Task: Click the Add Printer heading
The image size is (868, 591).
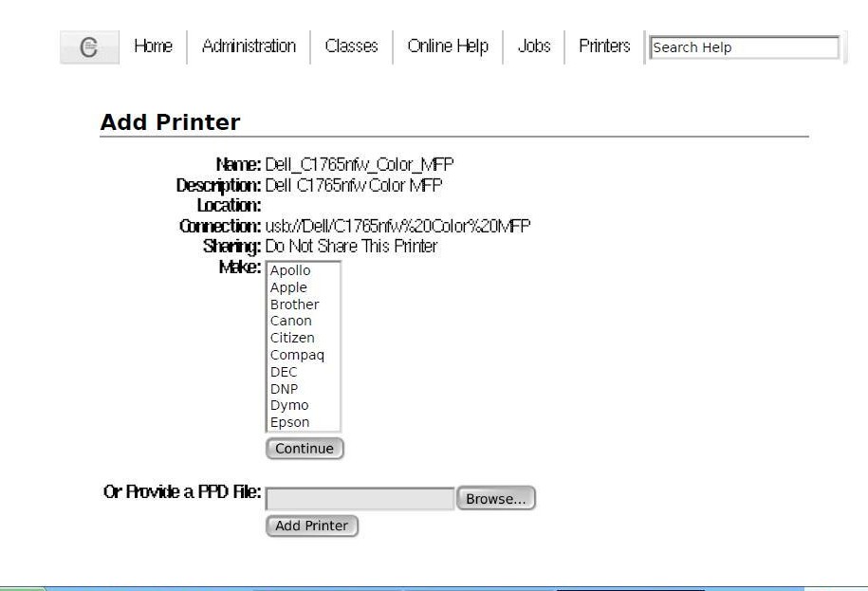Action: [171, 122]
